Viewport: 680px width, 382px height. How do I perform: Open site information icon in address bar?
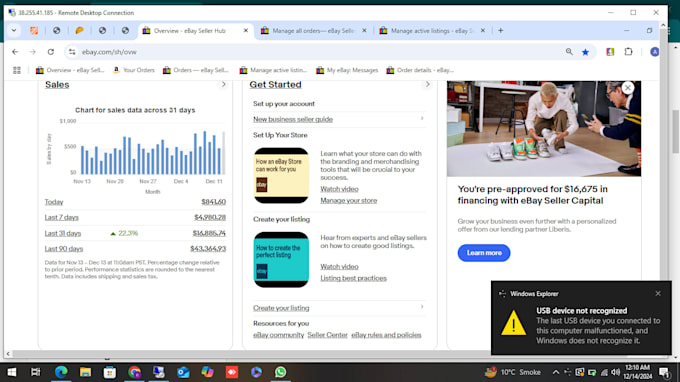[72, 52]
